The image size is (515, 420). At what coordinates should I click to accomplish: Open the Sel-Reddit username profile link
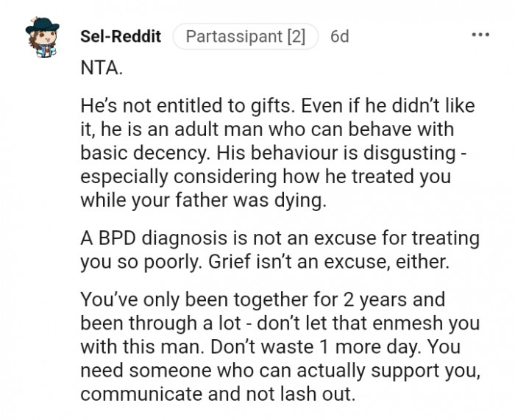pos(121,36)
